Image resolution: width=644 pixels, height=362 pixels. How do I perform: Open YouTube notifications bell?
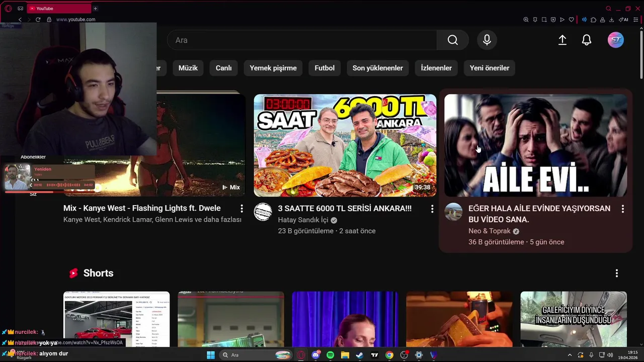(587, 40)
